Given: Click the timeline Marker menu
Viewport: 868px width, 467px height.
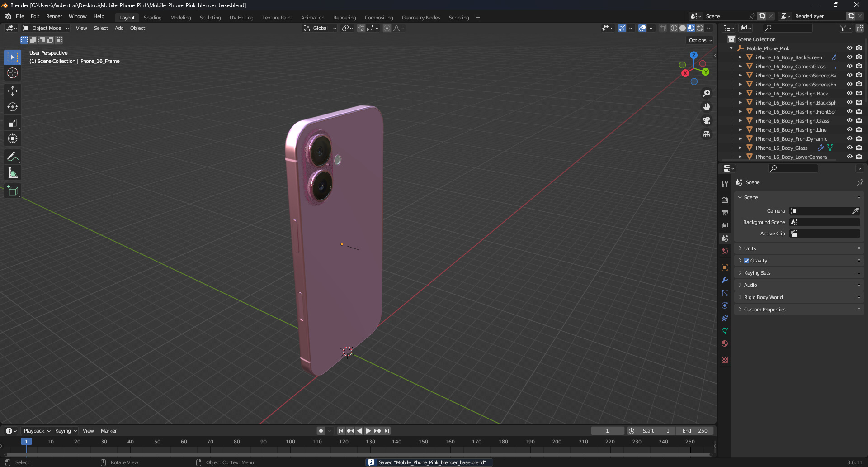Looking at the screenshot, I should (108, 431).
